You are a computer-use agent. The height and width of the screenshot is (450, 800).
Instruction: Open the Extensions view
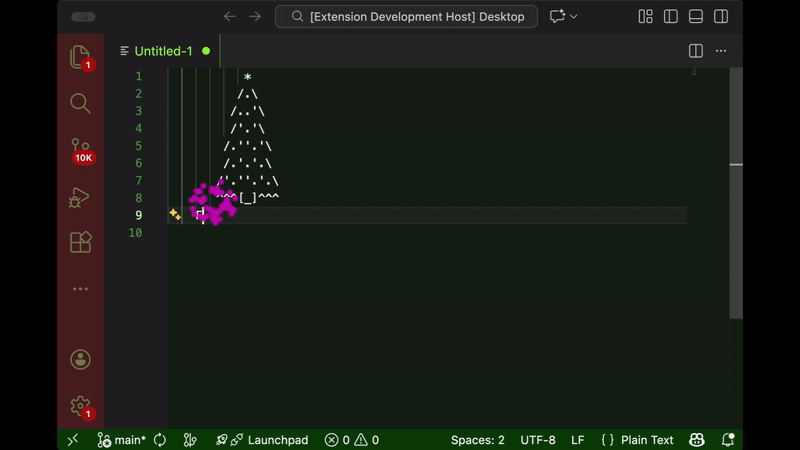click(81, 242)
